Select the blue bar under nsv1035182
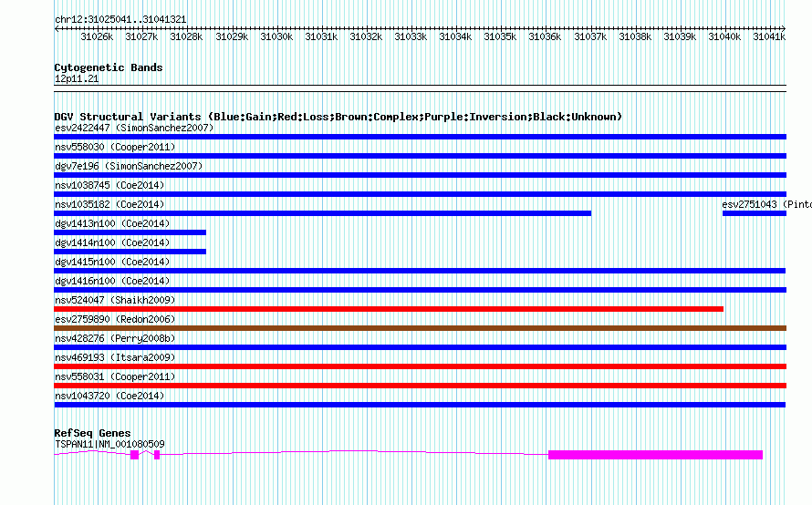Viewport: 812px width, 505px height. pos(323,213)
